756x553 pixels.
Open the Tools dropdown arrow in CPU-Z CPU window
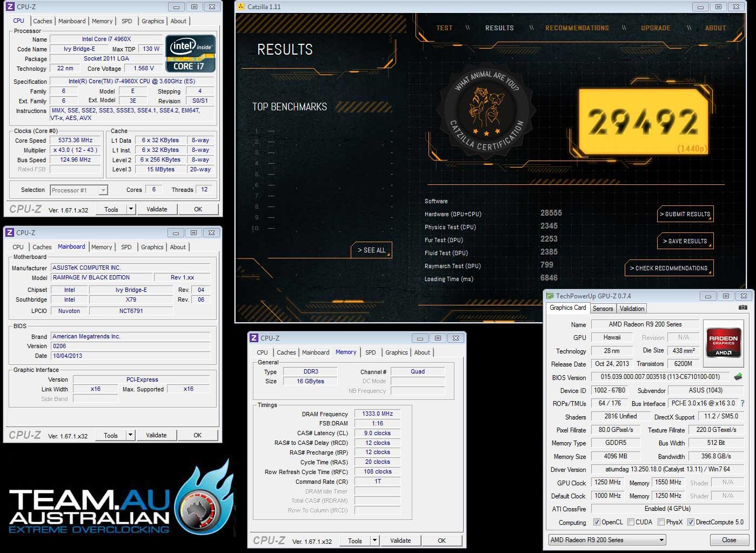click(131, 209)
